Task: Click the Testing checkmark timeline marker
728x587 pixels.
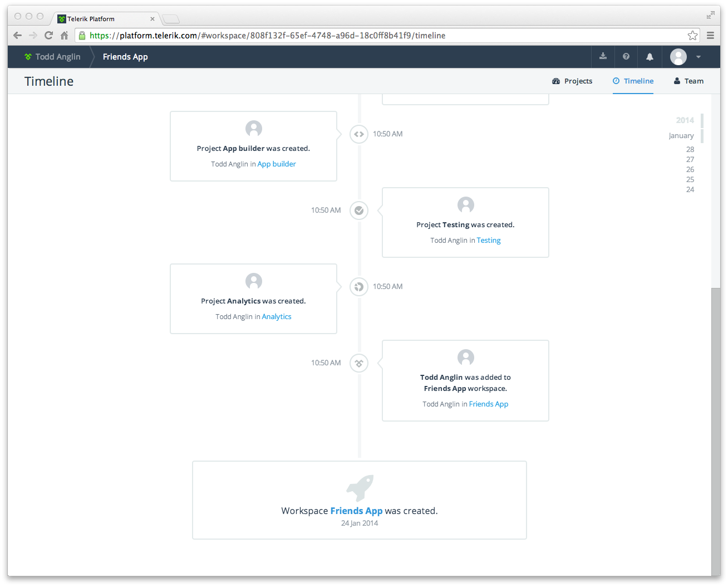Action: point(359,211)
